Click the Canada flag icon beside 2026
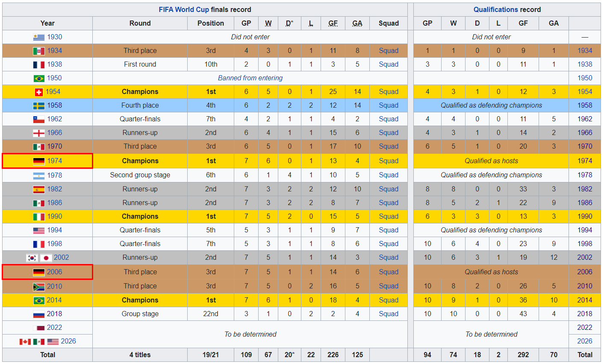This screenshot has height=364, width=604. (x=25, y=341)
